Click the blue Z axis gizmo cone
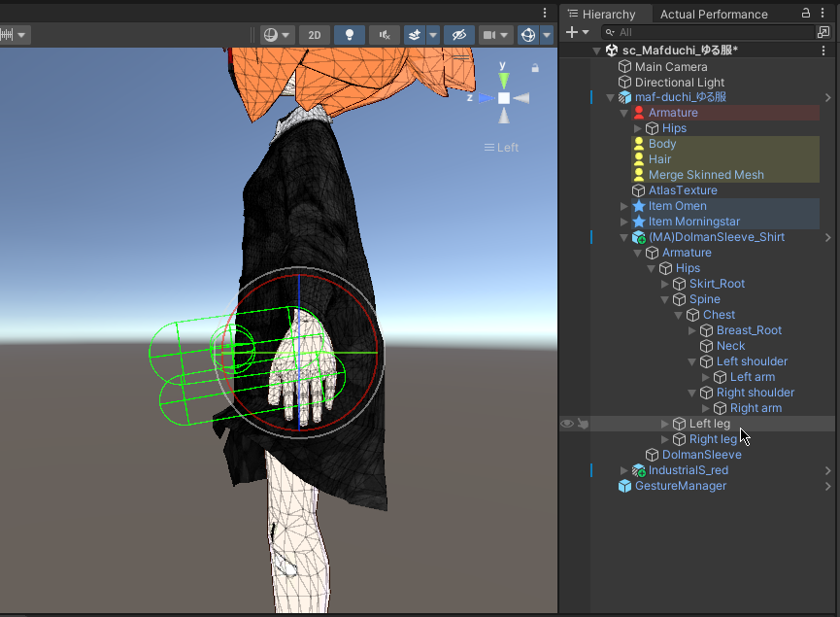The image size is (840, 617). pos(486,98)
